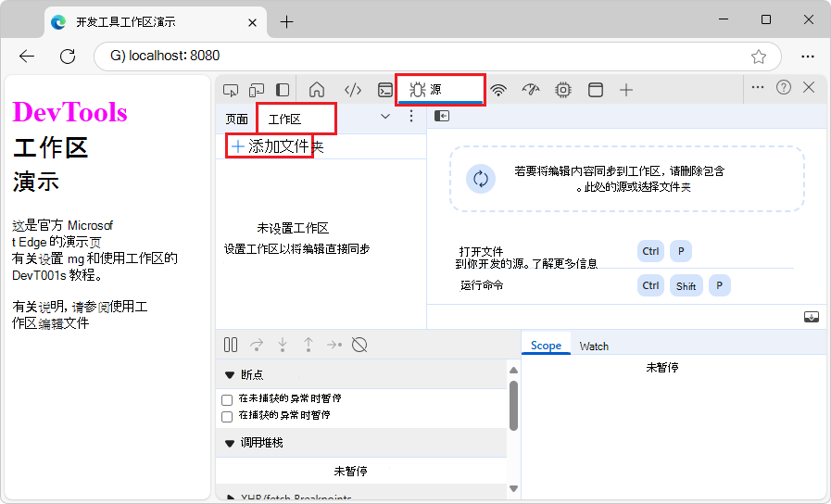
Task: Click debugger pane scrollbar up arrow
Action: click(x=513, y=370)
